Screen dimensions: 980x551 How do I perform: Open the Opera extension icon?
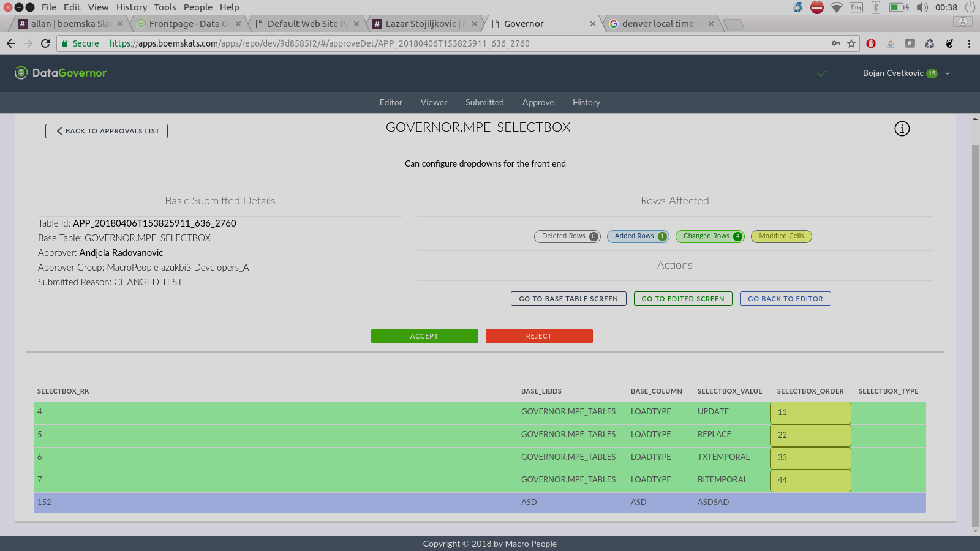tap(871, 43)
